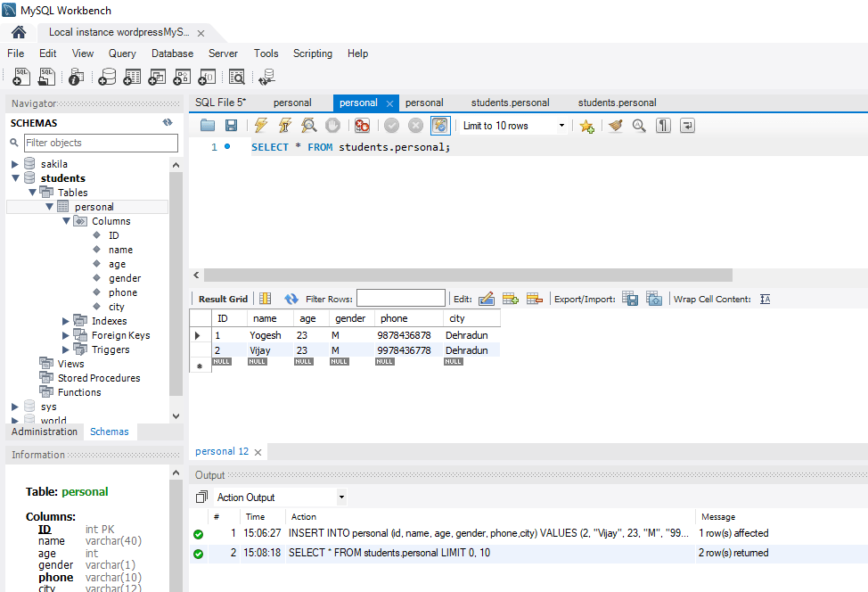Select the Beautify Script broom icon
Image resolution: width=868 pixels, height=592 pixels.
click(616, 125)
